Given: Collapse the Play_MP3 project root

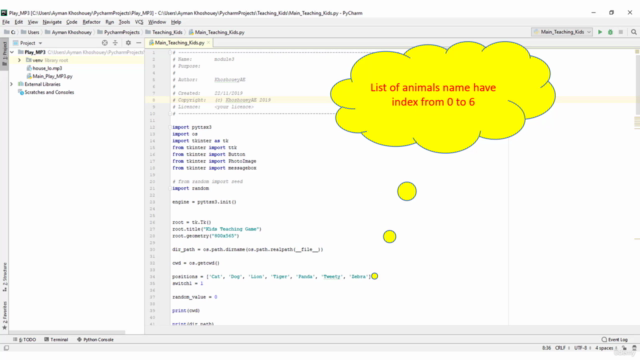Looking at the screenshot, I should coord(12,52).
